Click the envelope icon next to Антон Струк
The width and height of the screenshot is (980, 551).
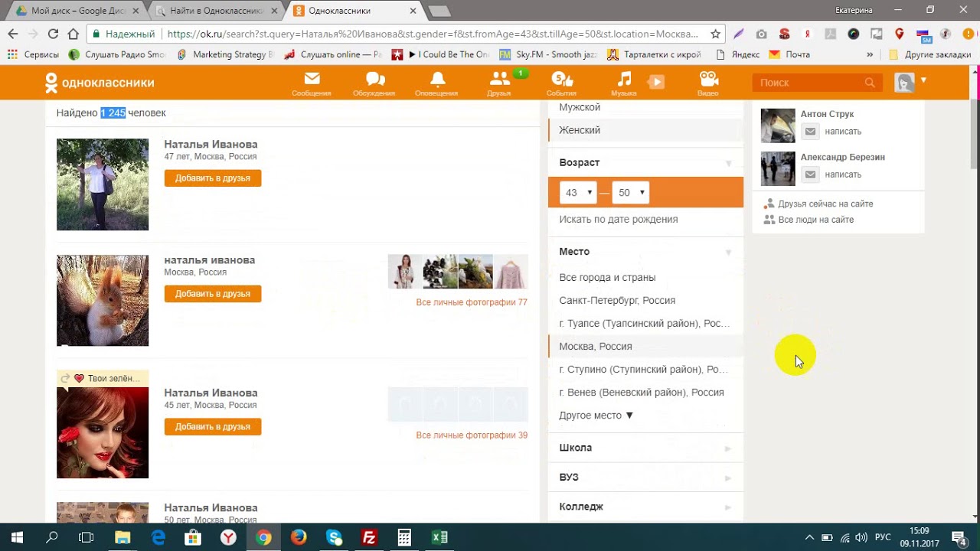pos(810,132)
